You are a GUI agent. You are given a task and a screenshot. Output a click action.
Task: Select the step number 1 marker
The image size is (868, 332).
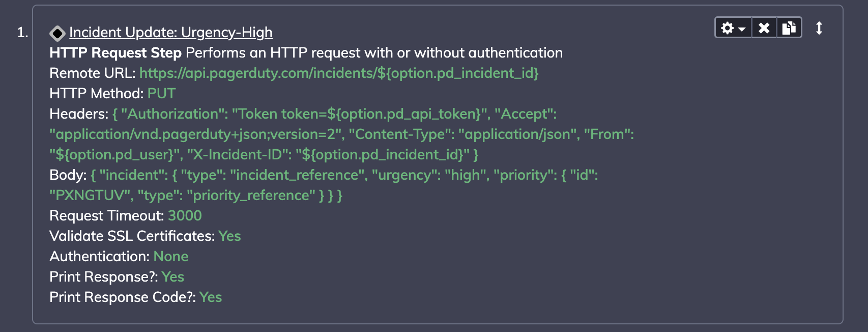coord(23,33)
